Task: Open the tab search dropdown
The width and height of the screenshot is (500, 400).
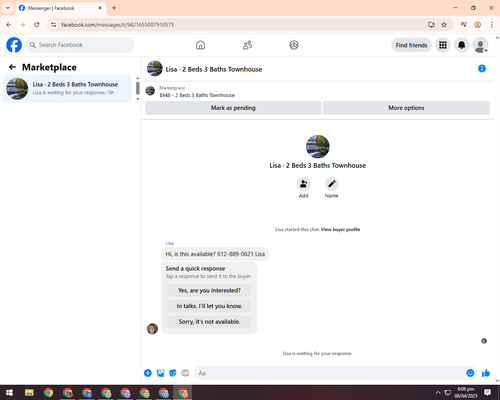Action: point(8,8)
